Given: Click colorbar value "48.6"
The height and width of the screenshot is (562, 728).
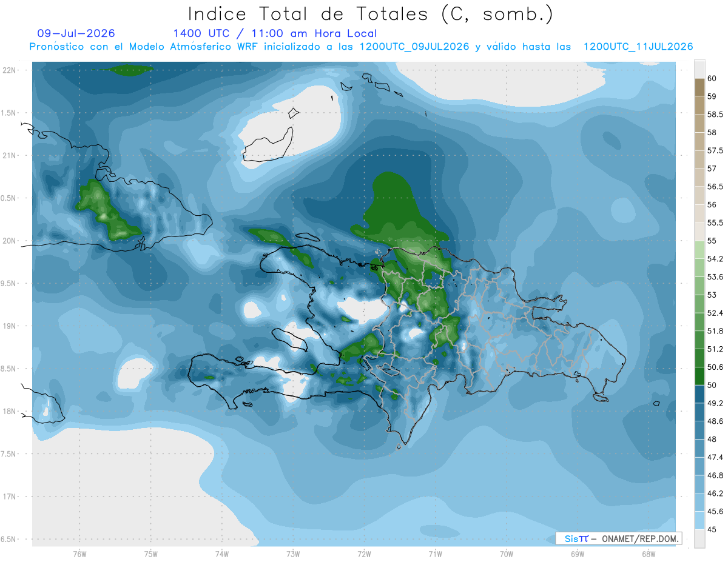Looking at the screenshot, I should point(715,421).
